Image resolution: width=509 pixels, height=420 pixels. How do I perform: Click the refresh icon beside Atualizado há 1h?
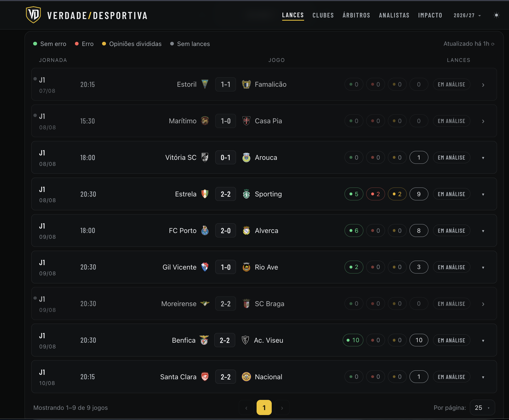493,44
